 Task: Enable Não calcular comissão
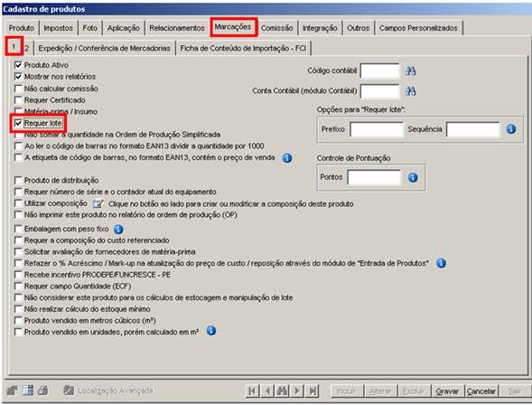[x=18, y=89]
